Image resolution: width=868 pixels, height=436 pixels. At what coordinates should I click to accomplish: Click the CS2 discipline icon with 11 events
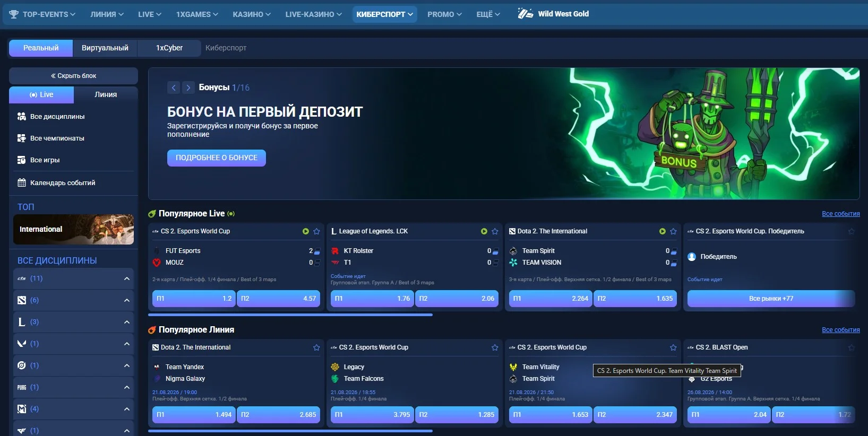coord(22,278)
